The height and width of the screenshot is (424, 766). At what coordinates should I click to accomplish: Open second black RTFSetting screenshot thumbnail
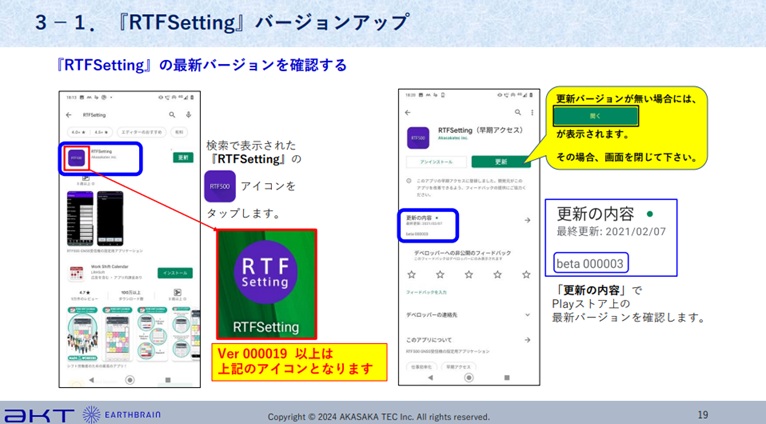110,218
